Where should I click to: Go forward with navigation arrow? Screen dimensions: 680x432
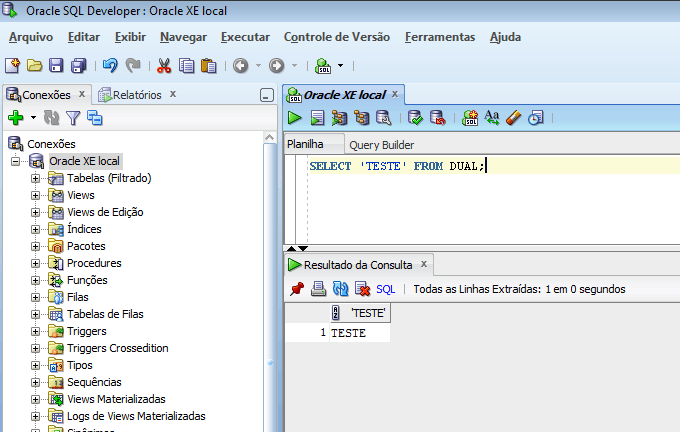(276, 65)
